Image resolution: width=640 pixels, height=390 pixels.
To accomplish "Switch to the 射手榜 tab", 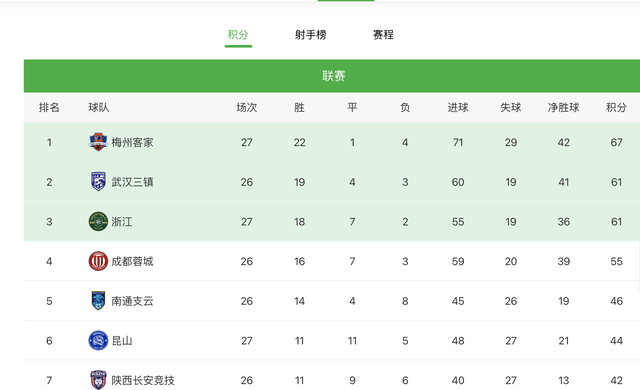I will point(311,35).
